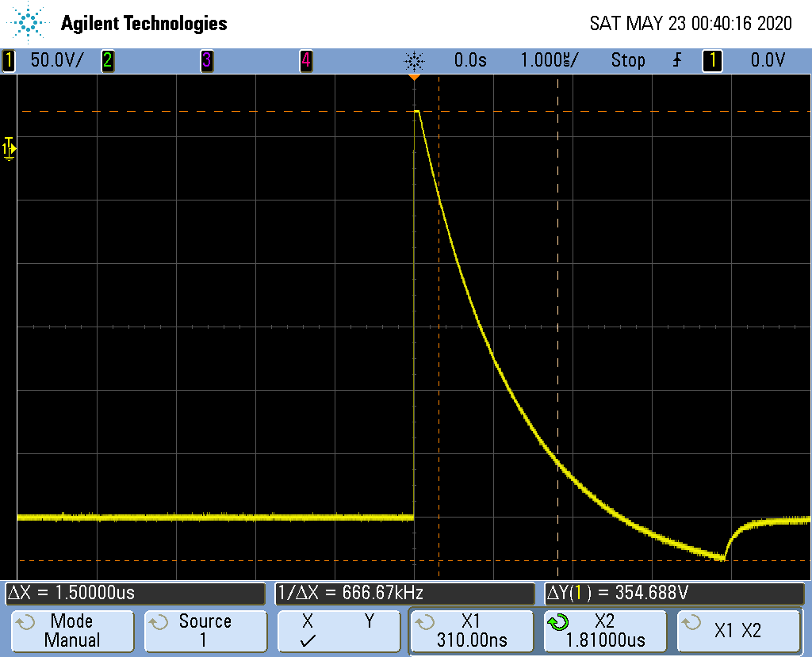Open the 1.000 µs/ timebase setting
The image size is (812, 657).
549,60
